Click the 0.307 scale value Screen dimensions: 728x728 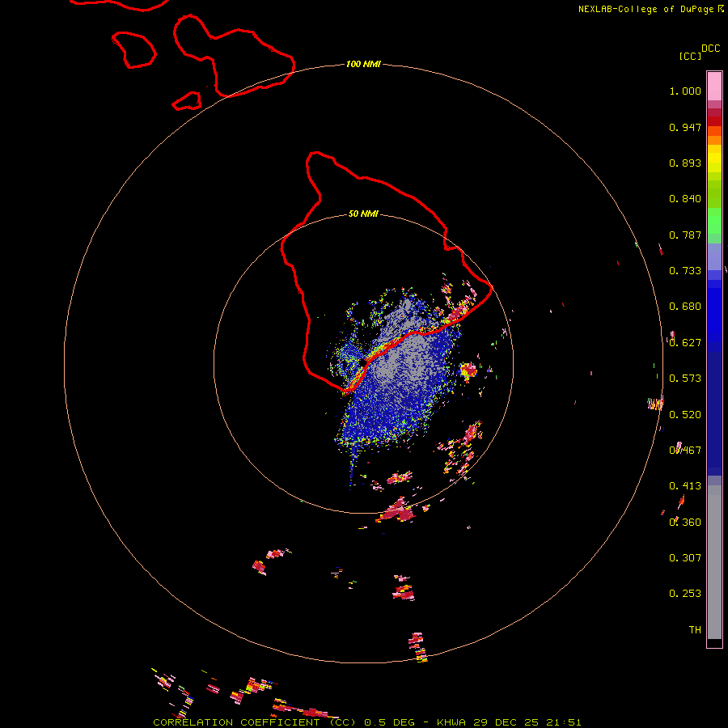pyautogui.click(x=685, y=558)
